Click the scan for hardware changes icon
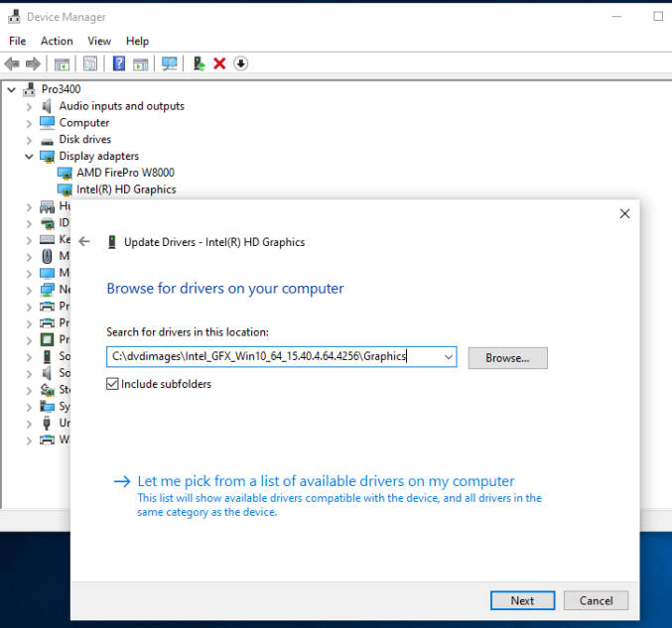This screenshot has height=628, width=672. (x=170, y=64)
